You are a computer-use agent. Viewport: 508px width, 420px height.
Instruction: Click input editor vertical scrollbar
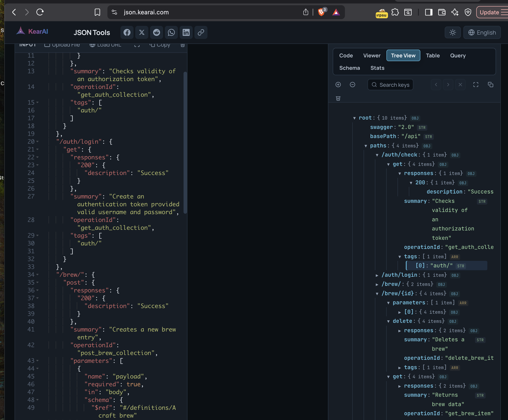click(185, 143)
